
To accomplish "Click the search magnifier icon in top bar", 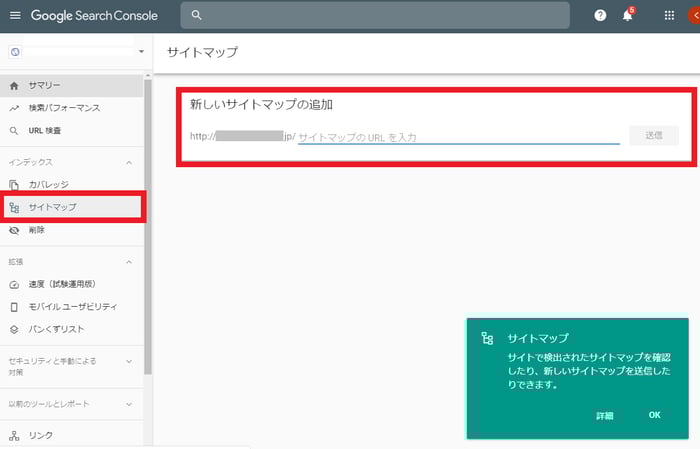I will point(196,15).
